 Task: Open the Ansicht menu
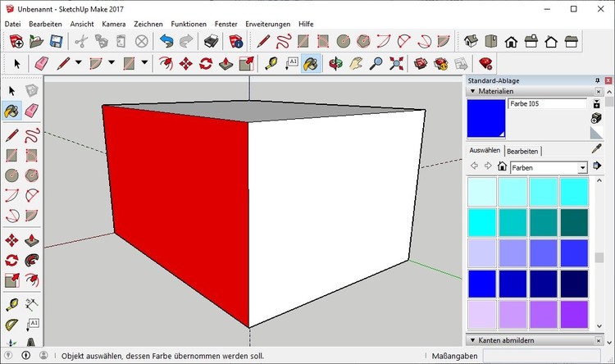tap(82, 24)
